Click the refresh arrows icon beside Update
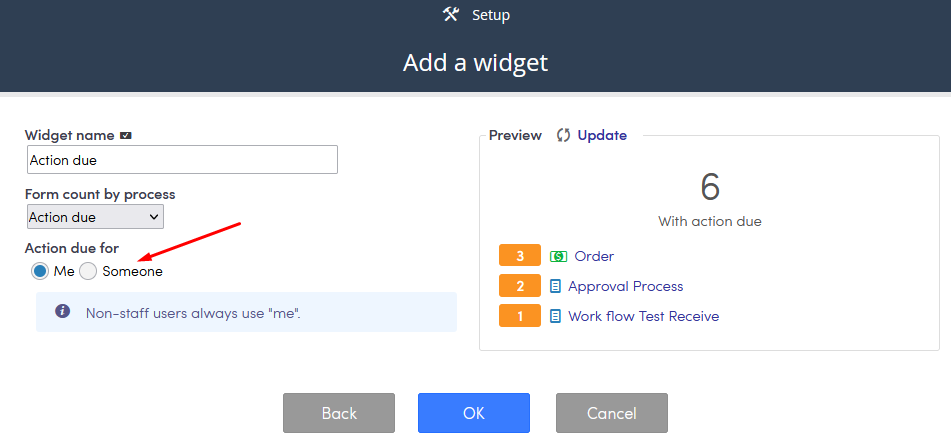This screenshot has height=436, width=951. click(x=563, y=135)
